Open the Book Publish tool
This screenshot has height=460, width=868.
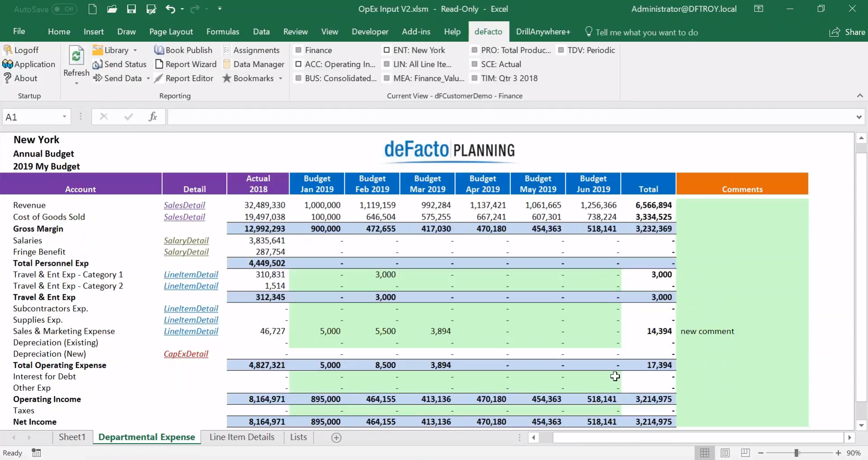pos(183,50)
